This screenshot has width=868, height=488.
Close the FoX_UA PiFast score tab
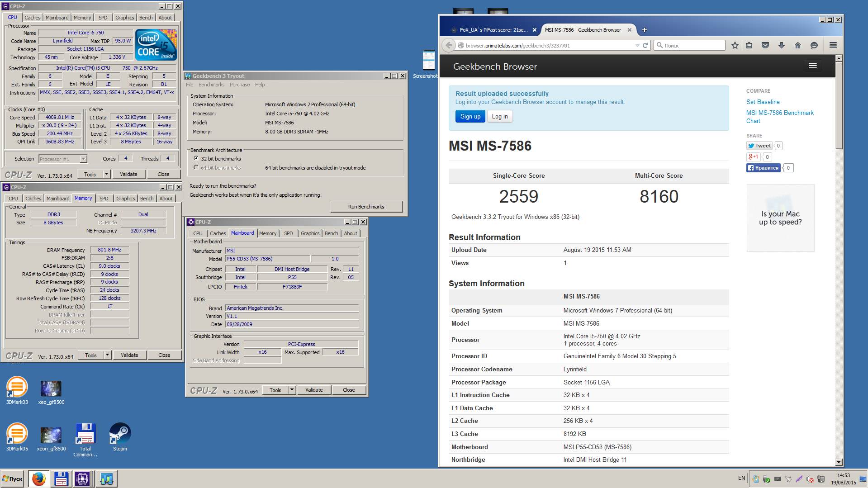pos(535,30)
